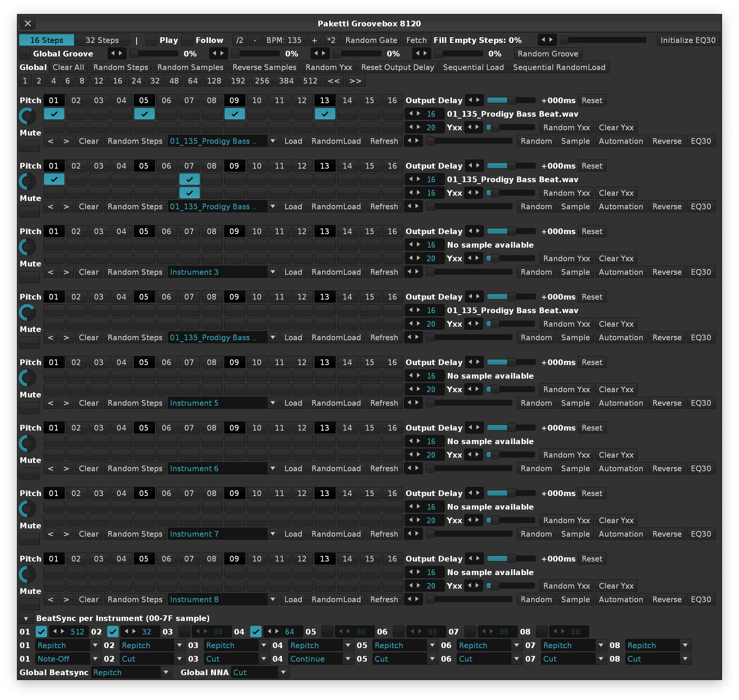Image resolution: width=739 pixels, height=700 pixels.
Task: Toggle step 05 in Instrument 5 row
Action: point(144,376)
